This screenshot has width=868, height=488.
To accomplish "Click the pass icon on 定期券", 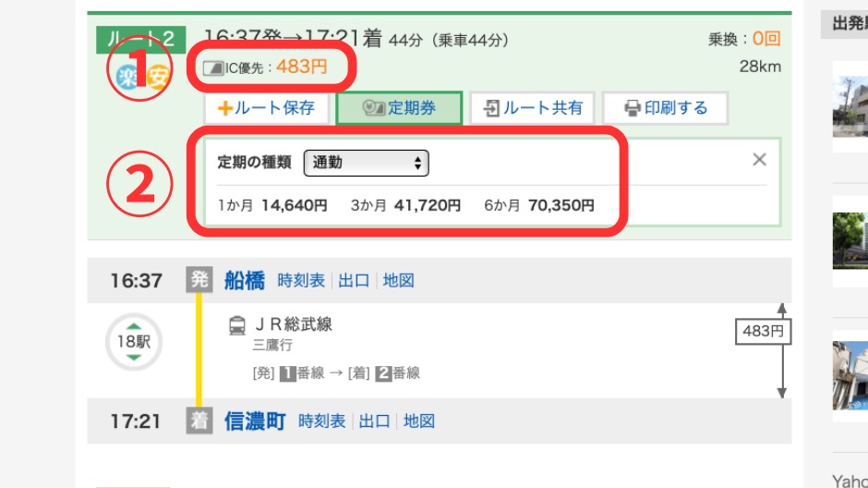I will pyautogui.click(x=373, y=108).
